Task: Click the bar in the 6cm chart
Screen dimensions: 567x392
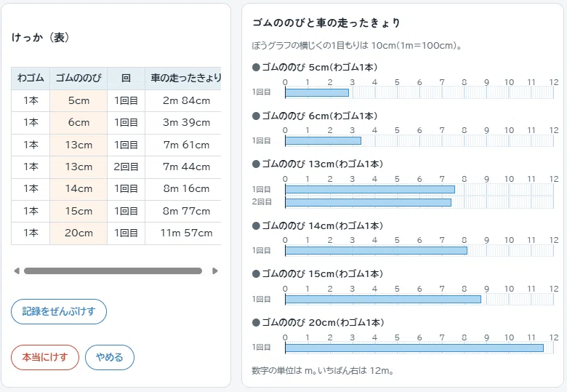Action: coord(323,140)
